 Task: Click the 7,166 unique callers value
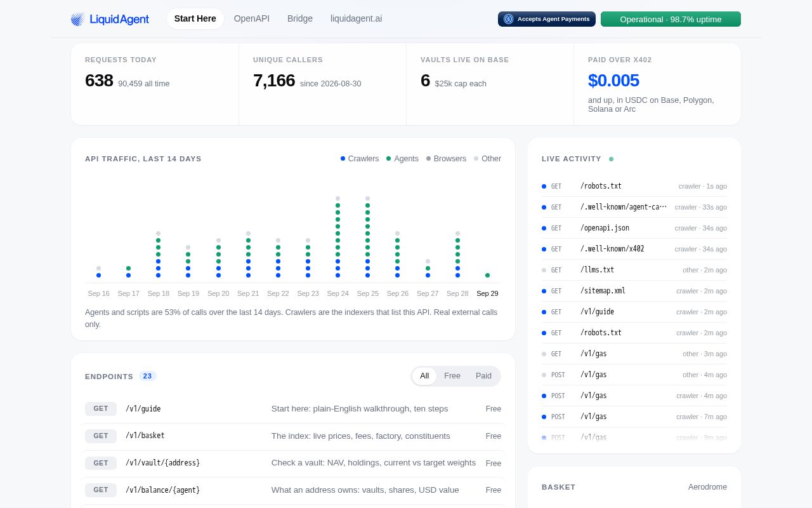274,81
